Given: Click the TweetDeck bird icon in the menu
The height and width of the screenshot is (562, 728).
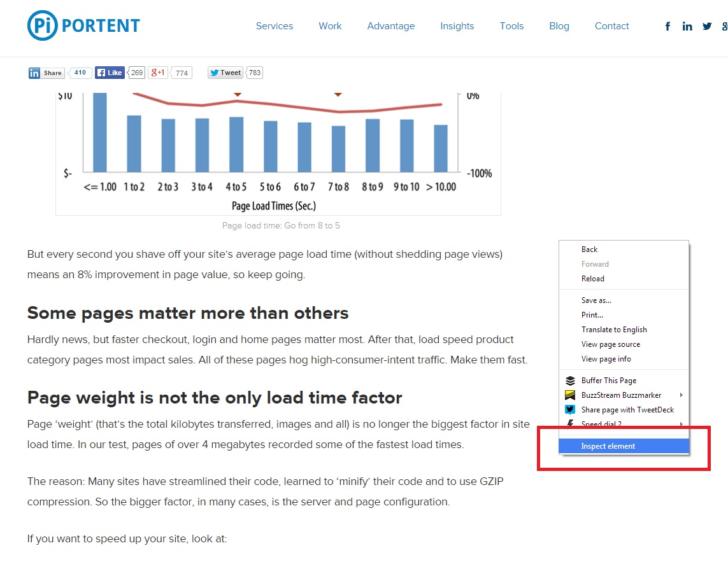Looking at the screenshot, I should click(569, 409).
